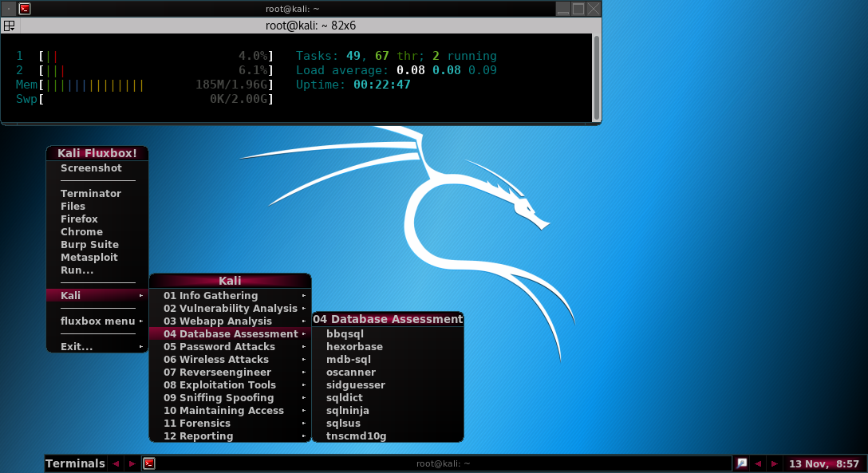Expand 01 Info Gathering category

point(231,295)
